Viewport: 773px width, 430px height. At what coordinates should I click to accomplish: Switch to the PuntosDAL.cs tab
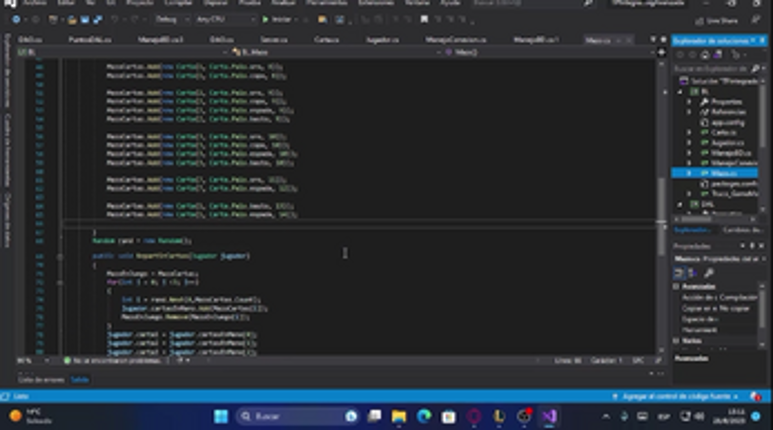pyautogui.click(x=90, y=39)
